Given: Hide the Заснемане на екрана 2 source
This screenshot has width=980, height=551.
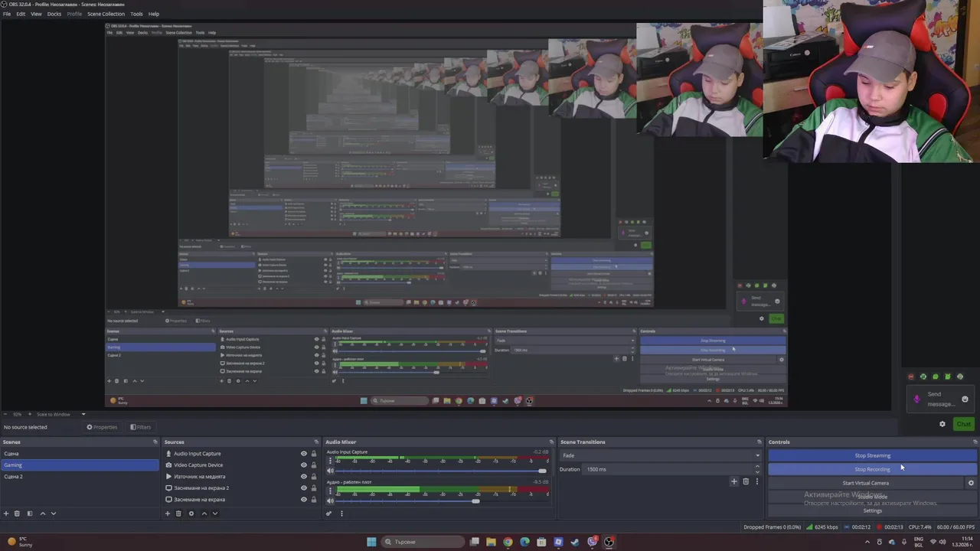Looking at the screenshot, I should (303, 488).
